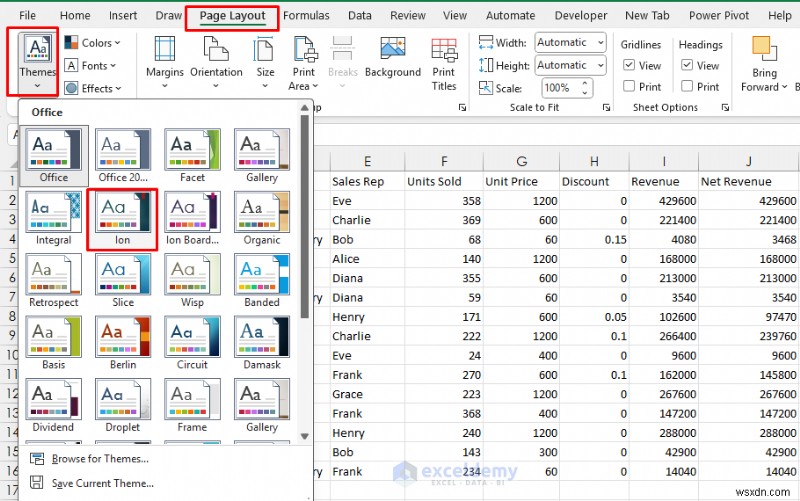Viewport: 800px width, 501px height.
Task: Apply the Wisp theme
Action: [192, 281]
